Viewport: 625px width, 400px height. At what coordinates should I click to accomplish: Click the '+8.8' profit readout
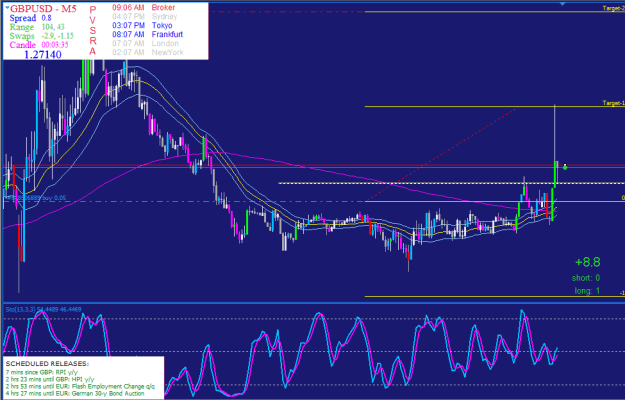coord(588,262)
